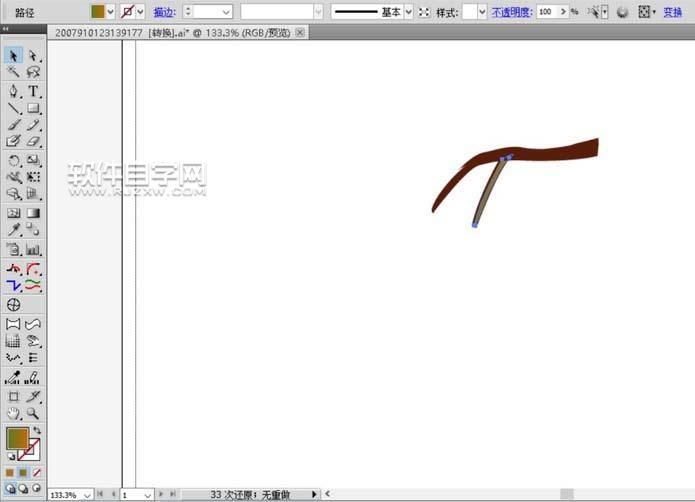This screenshot has height=502, width=695.
Task: Click the large fill color swatch in toolbox
Action: coord(17,438)
